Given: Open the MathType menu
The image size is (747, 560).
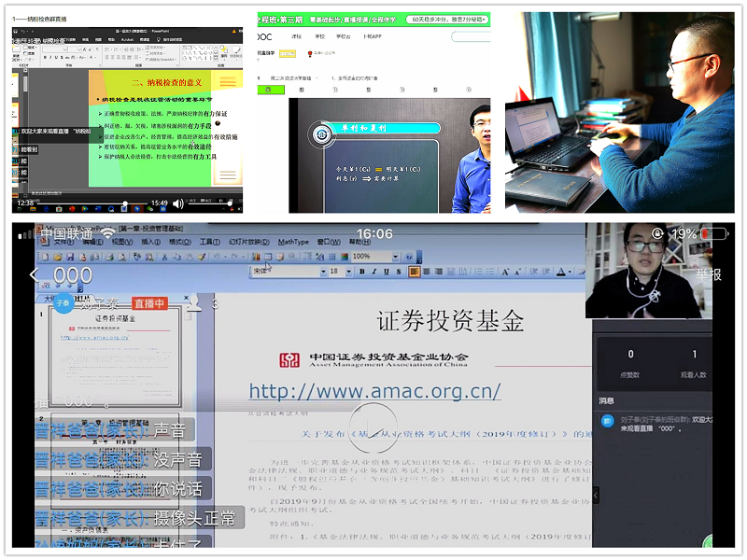Looking at the screenshot, I should (293, 242).
